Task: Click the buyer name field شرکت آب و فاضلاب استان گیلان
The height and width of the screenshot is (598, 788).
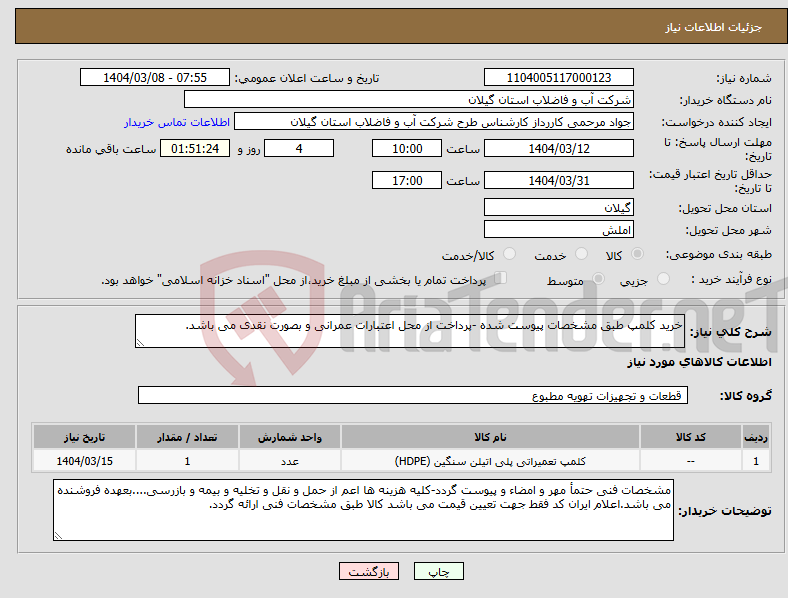Action: (409, 99)
